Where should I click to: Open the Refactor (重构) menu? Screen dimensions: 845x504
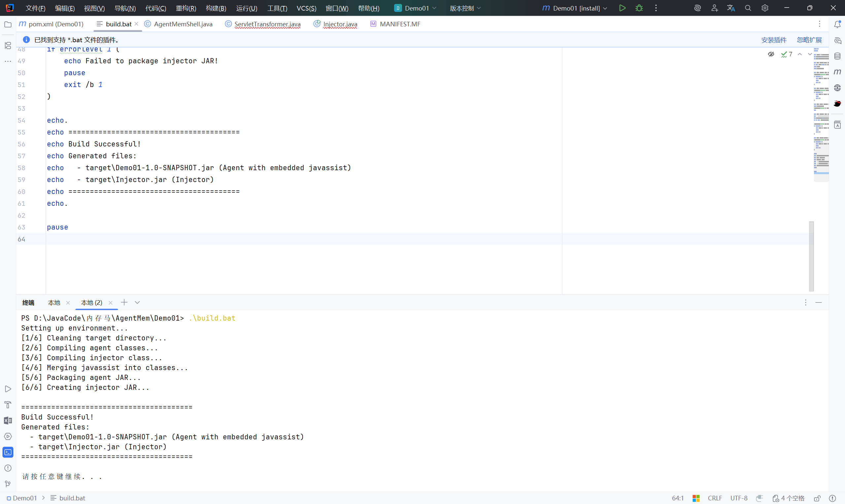(x=186, y=8)
